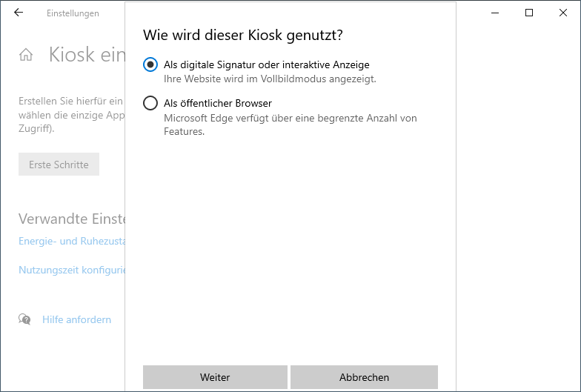Click the 'Erste Schritte' button
Screen dimensions: 581x392
(x=59, y=165)
